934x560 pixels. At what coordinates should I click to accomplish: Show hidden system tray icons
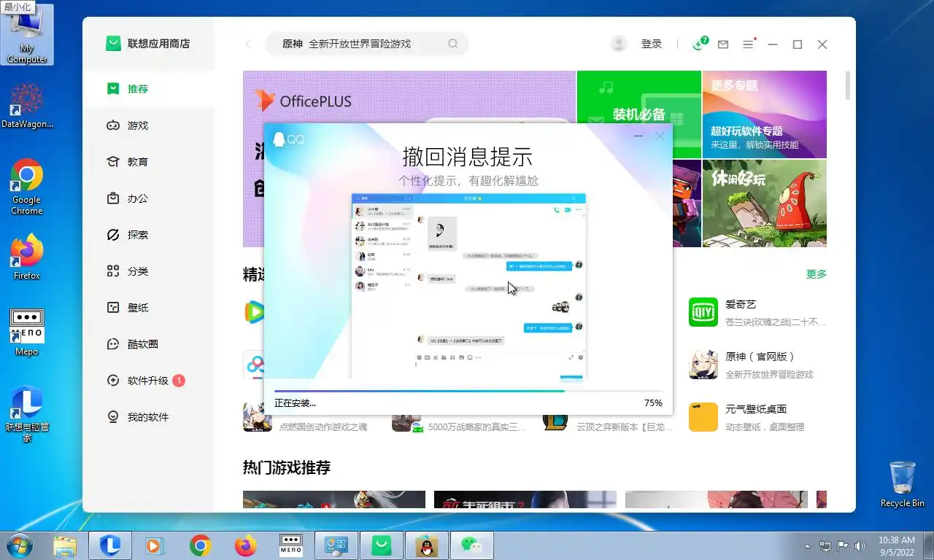click(807, 545)
